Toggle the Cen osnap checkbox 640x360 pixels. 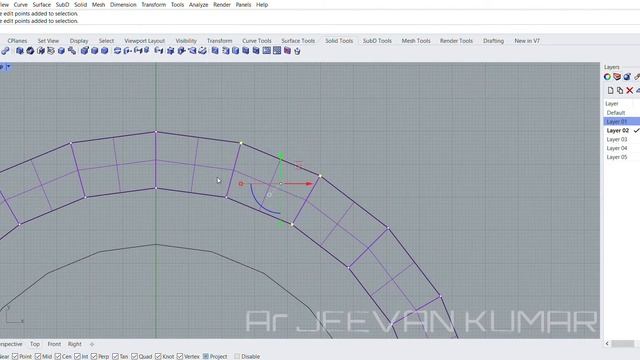pos(58,356)
